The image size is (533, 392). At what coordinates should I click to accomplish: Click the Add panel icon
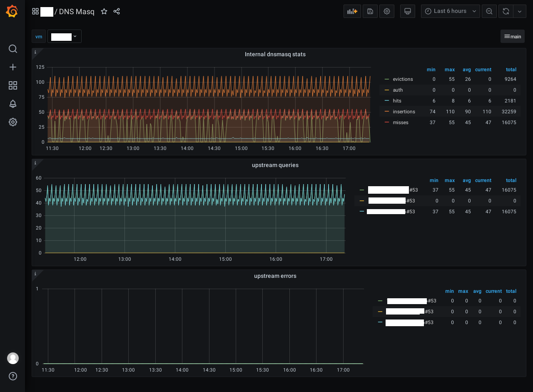[352, 11]
